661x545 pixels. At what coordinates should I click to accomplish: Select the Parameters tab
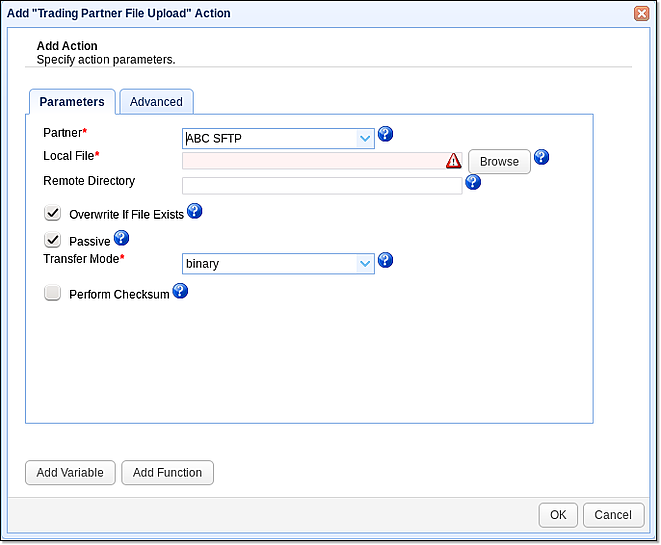pos(72,102)
